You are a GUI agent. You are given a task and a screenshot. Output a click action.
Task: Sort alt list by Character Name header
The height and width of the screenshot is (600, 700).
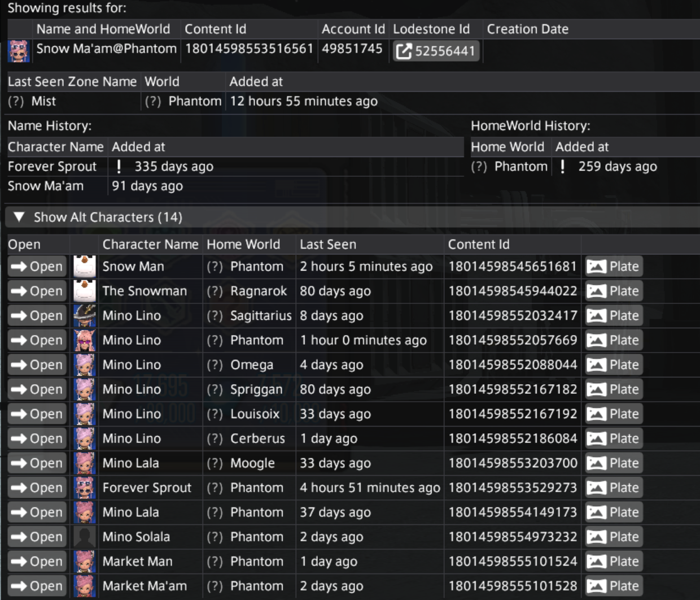click(150, 244)
